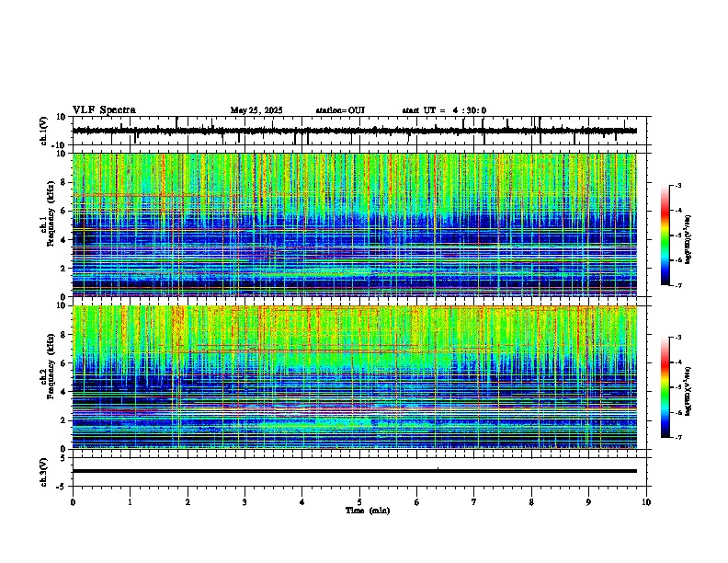This screenshot has height=563, width=728.
Task: Click the time axis tick label "3"
Action: (245, 502)
